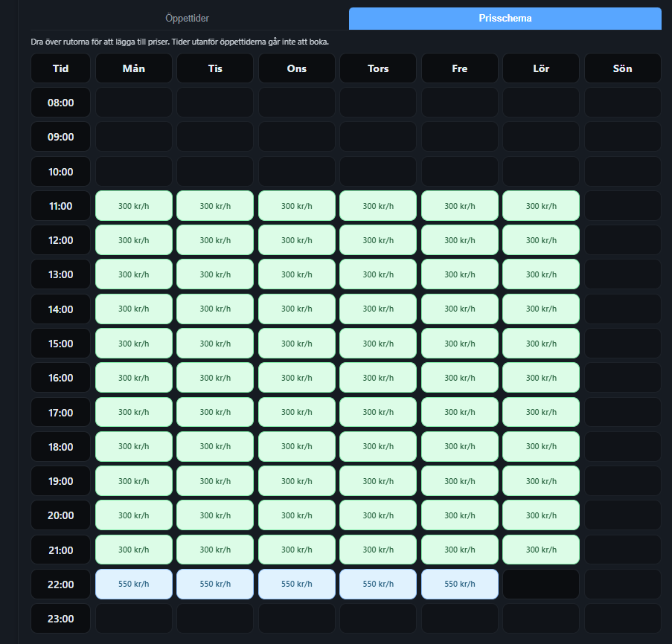The width and height of the screenshot is (672, 644).
Task: Click Wednesday 16:00 price cell
Action: [297, 378]
